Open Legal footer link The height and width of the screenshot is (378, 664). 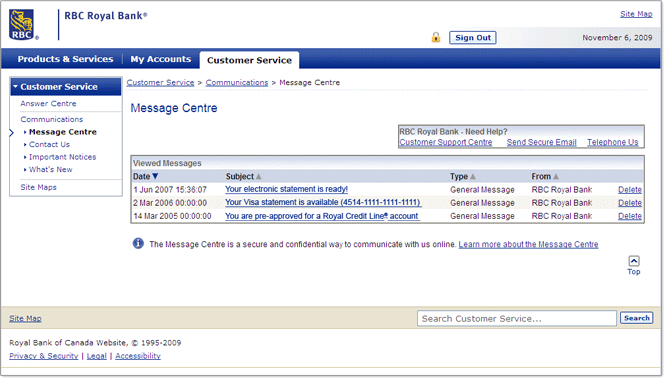97,356
